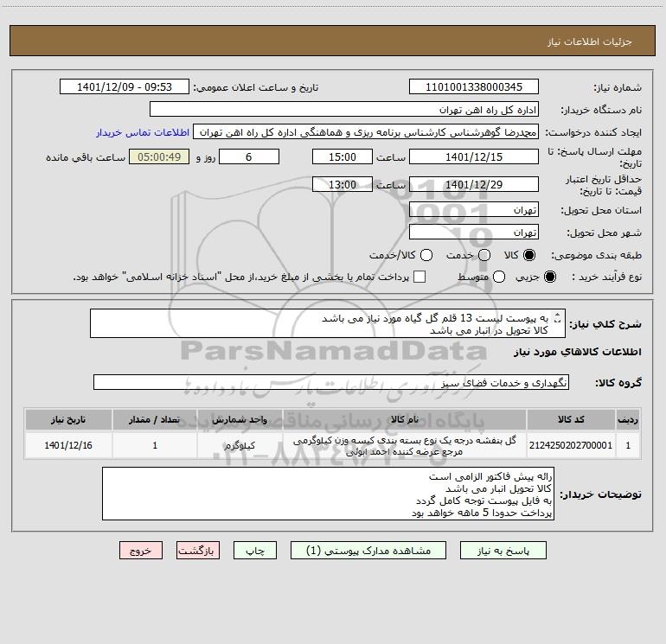
Task: Click the خروج exit button
Action: 141,551
